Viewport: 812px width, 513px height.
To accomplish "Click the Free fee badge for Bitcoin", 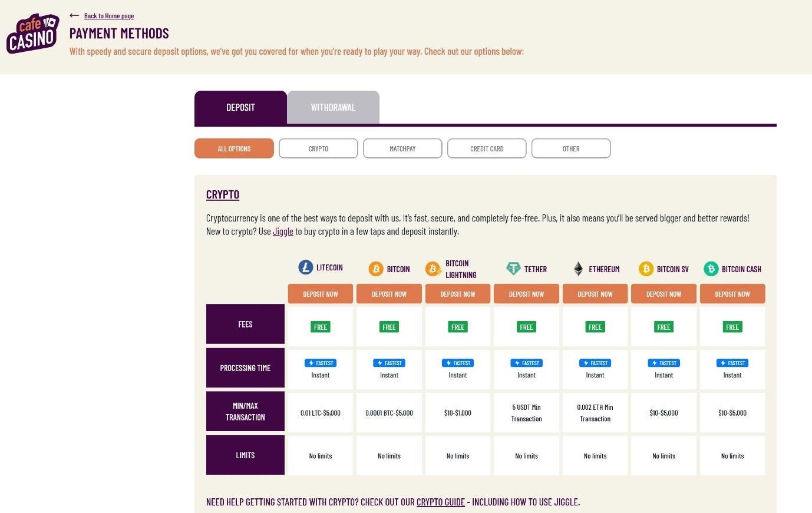I will 389,327.
